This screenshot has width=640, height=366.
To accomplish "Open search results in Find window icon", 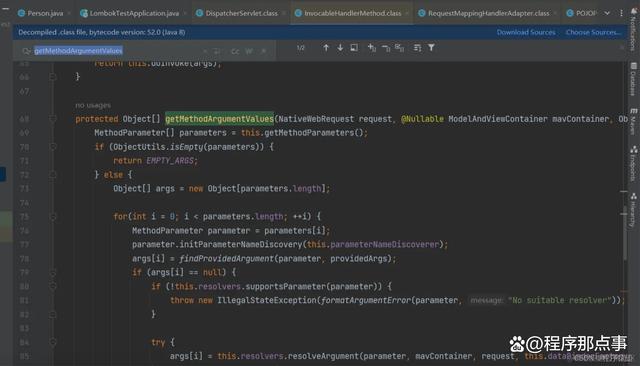I will 354,48.
